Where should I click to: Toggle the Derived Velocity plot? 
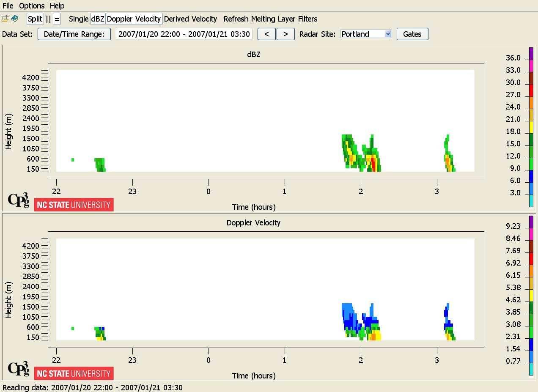(190, 19)
